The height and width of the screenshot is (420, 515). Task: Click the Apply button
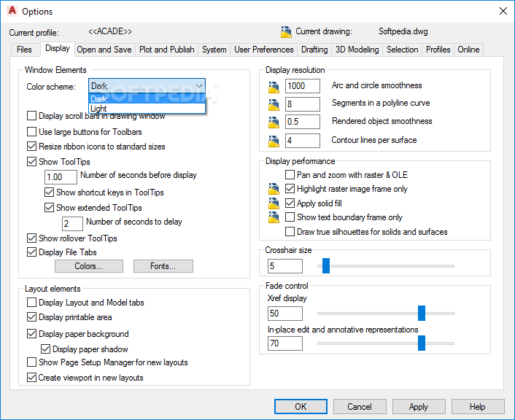(x=419, y=407)
